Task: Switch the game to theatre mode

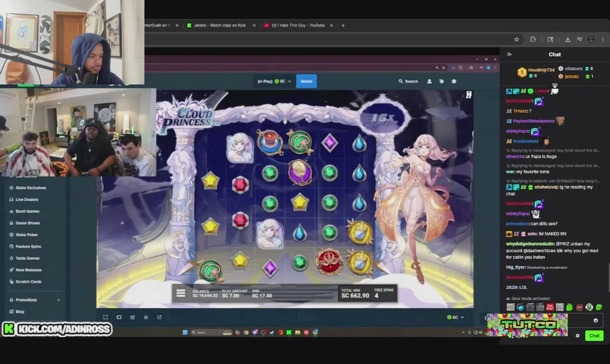Action: click(x=119, y=317)
